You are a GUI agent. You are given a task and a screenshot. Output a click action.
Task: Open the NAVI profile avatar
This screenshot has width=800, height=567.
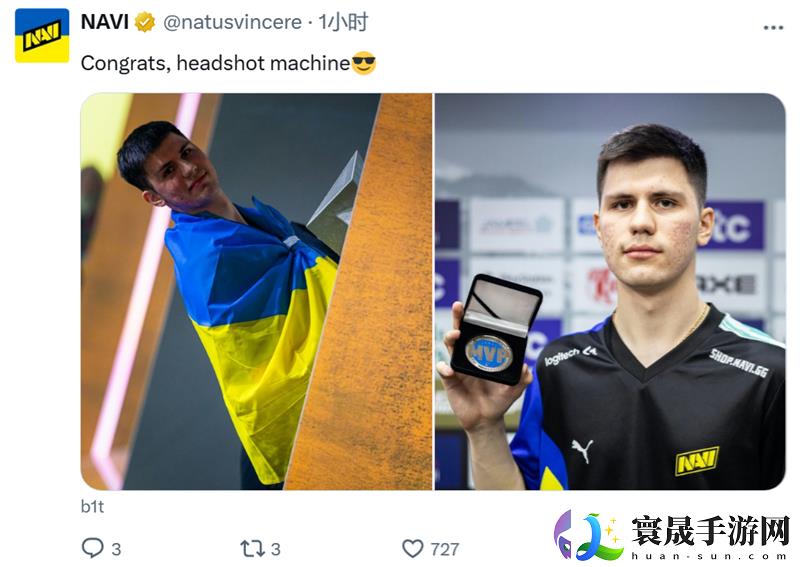[x=42, y=36]
